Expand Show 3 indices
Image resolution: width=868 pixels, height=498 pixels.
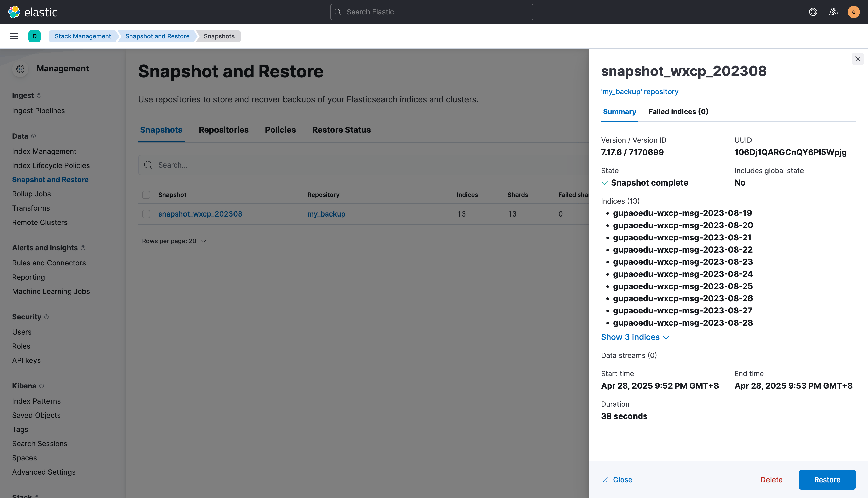(x=635, y=337)
